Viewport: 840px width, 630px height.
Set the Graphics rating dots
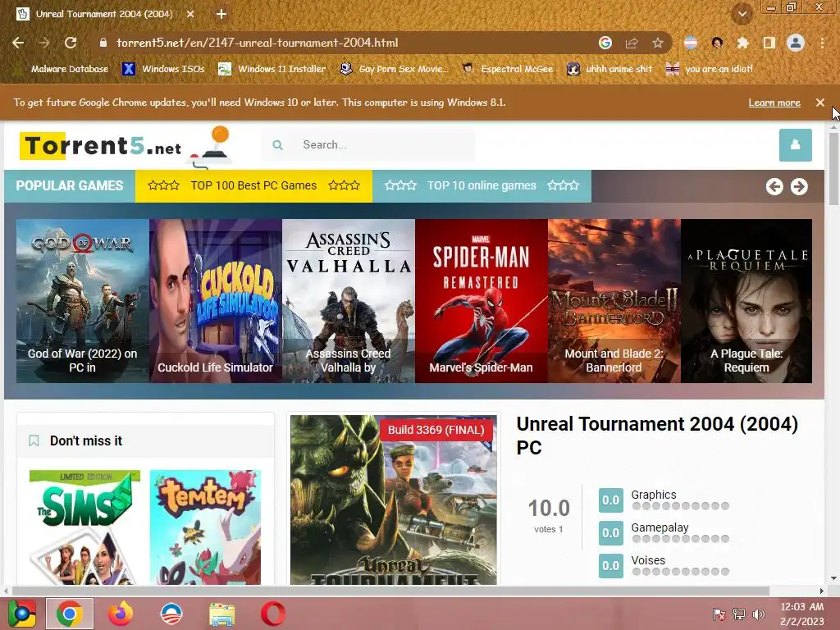[680, 506]
